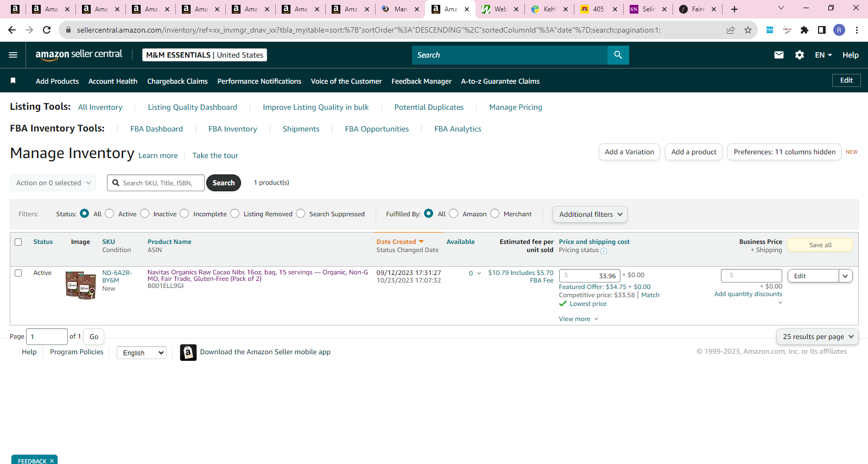Open Preferences: 11 columns hidden
Screen dimensions: 868x464
tap(784, 152)
